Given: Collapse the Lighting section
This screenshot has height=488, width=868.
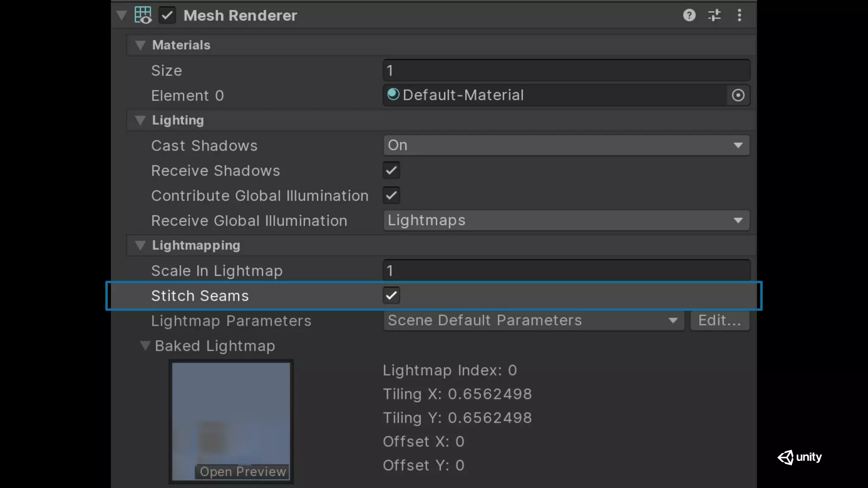Looking at the screenshot, I should [x=140, y=120].
